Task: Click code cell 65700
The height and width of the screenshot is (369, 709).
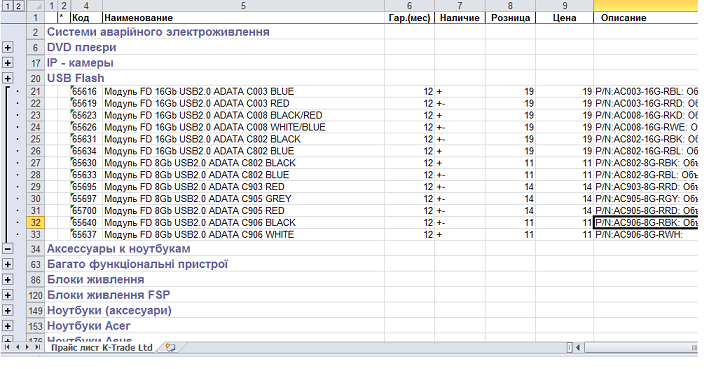Action: pyautogui.click(x=86, y=211)
